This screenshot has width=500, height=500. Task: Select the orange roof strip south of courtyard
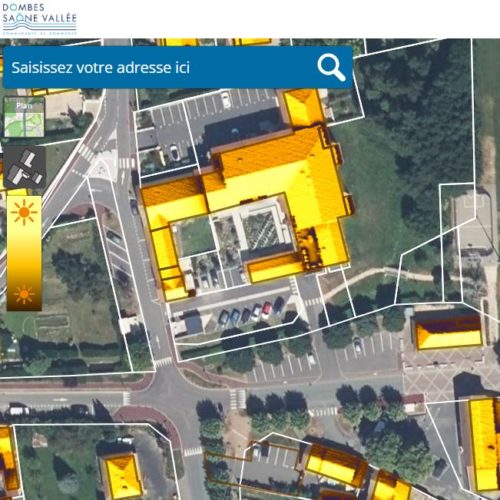[272, 268]
